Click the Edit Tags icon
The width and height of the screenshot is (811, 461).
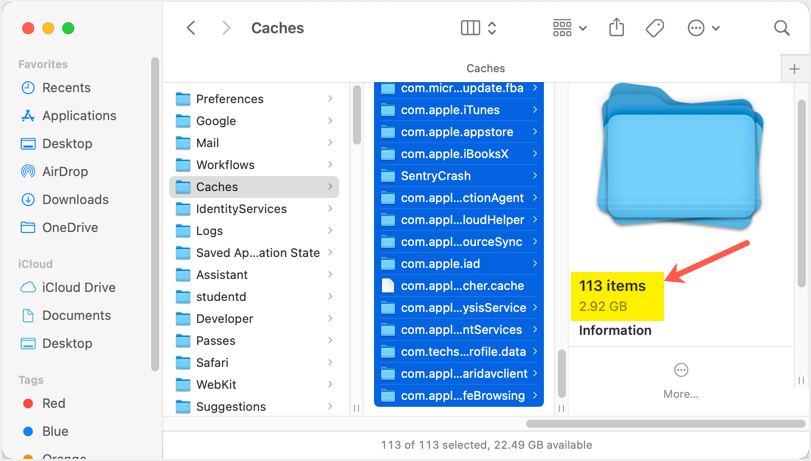point(655,28)
